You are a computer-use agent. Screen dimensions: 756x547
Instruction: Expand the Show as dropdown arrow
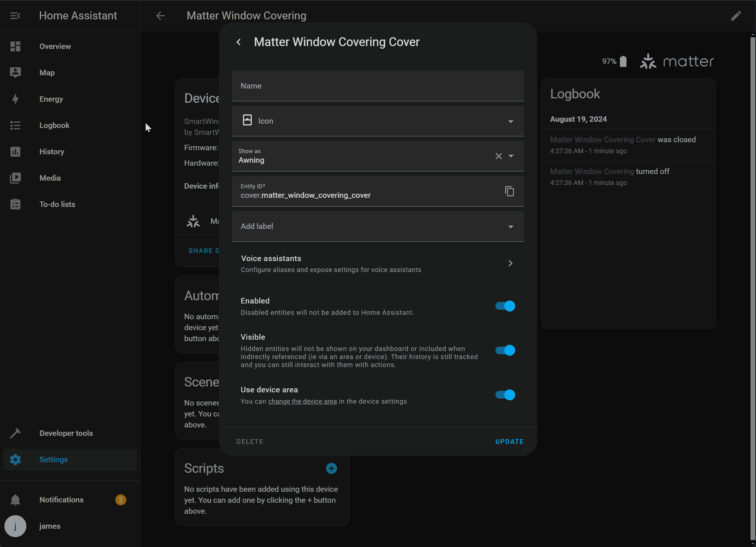click(x=511, y=156)
